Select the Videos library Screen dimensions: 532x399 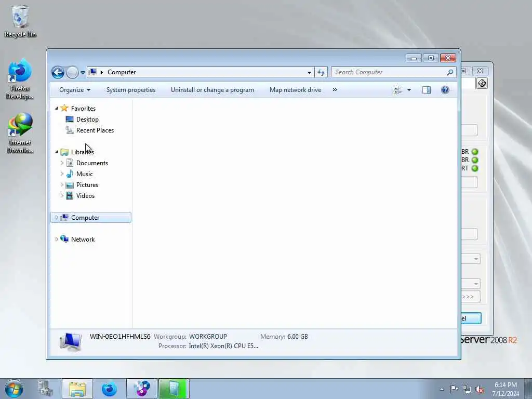[86, 196]
